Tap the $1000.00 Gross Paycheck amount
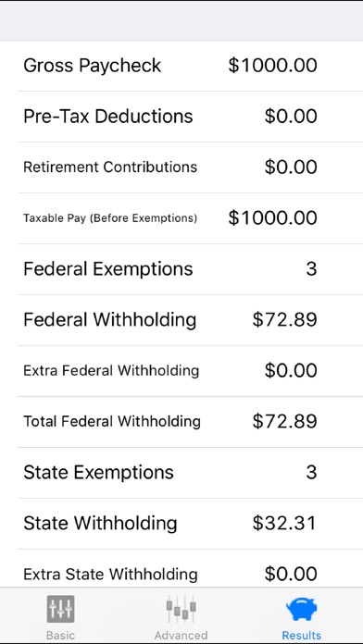The image size is (363, 644). click(272, 66)
